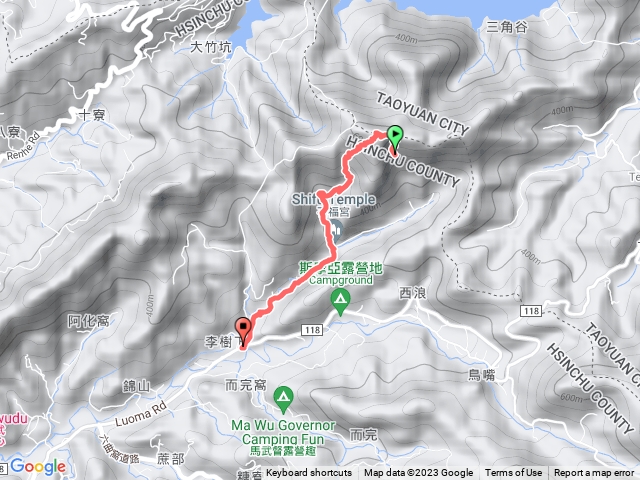Click the 三角谷 place label

507,27
